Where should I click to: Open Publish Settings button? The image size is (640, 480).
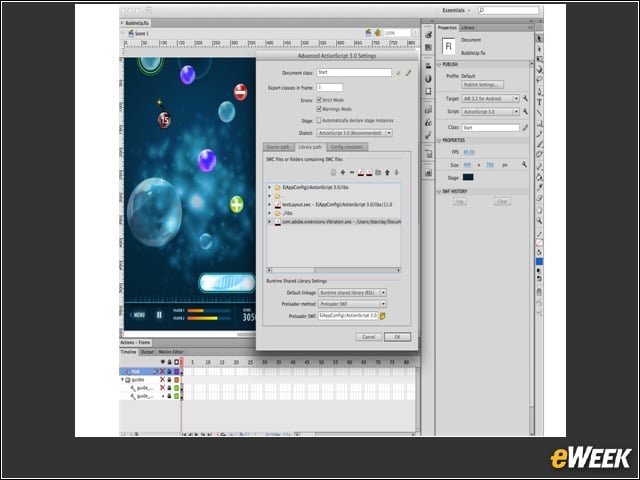pos(482,85)
